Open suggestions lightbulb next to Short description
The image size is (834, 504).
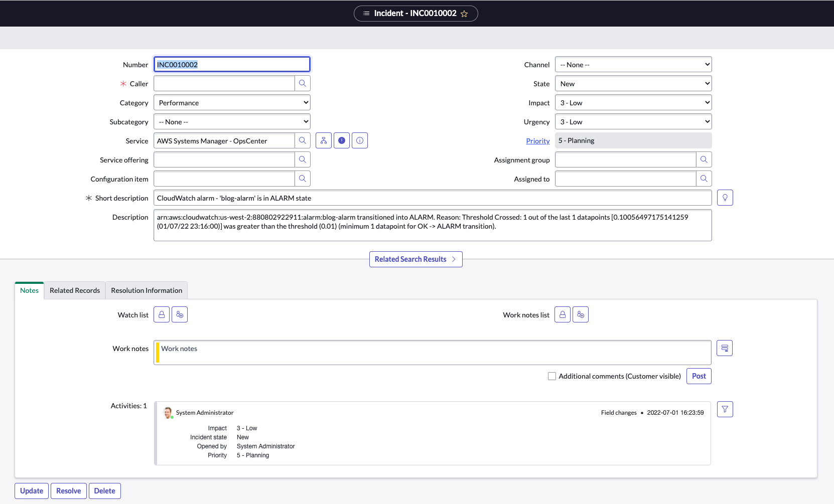(725, 198)
